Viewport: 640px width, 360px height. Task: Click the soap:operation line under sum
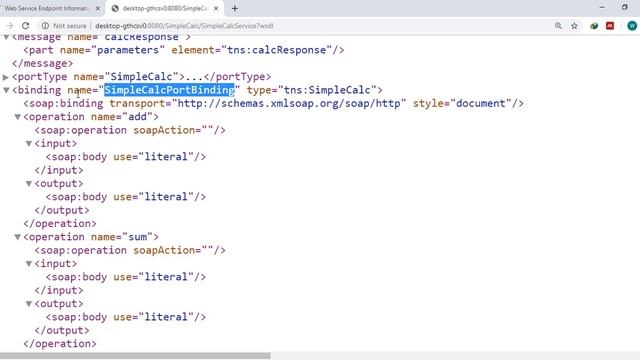pos(130,250)
